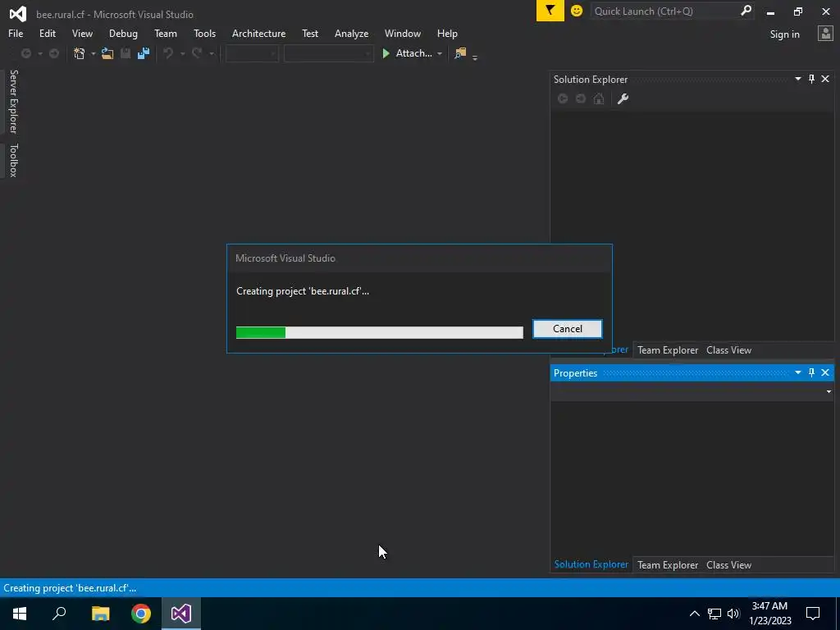Click the Quick Launch magnifier icon
This screenshot has width=840, height=630.
pyautogui.click(x=746, y=11)
